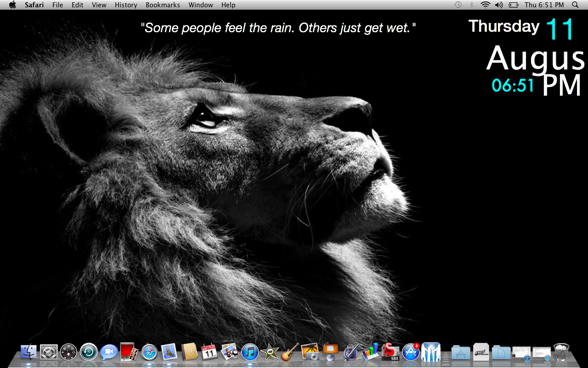Screen dimensions: 588x368
Task: Open iMovie
Action: pos(270,353)
